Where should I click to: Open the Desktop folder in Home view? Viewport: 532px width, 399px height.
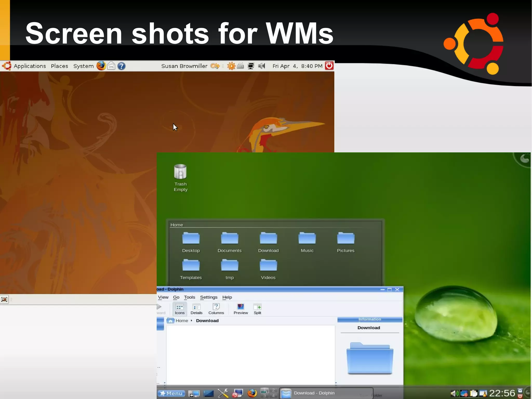tap(191, 243)
